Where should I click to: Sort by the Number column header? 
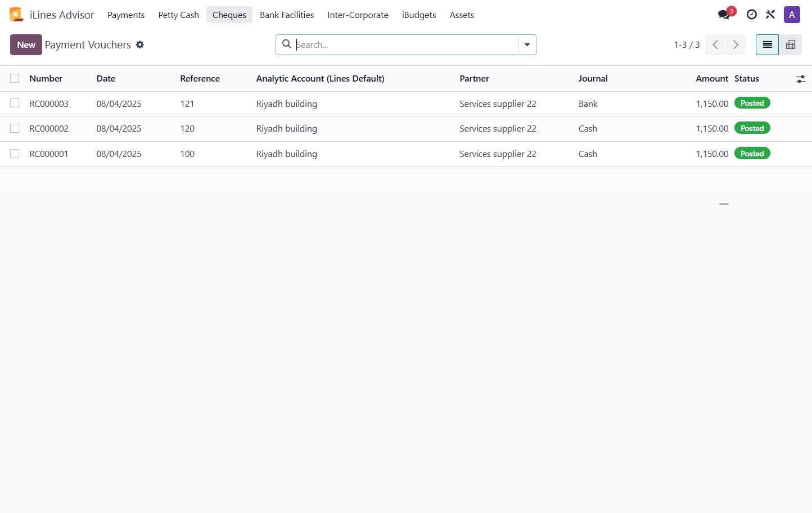point(46,79)
